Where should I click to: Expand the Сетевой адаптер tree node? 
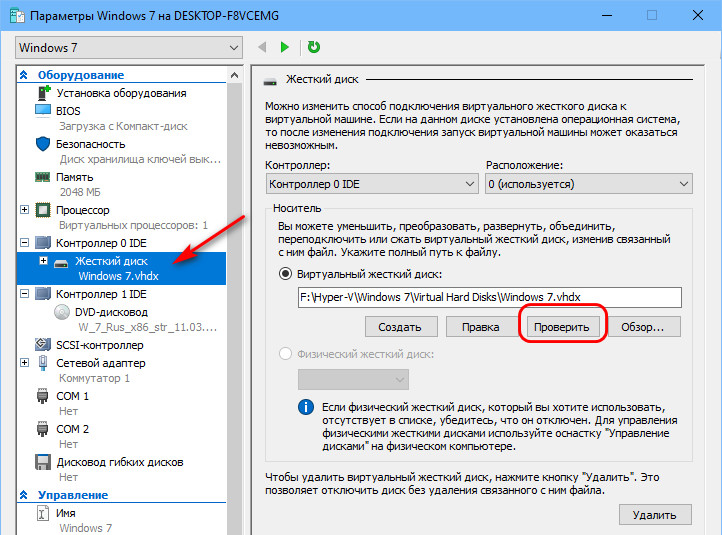24,363
